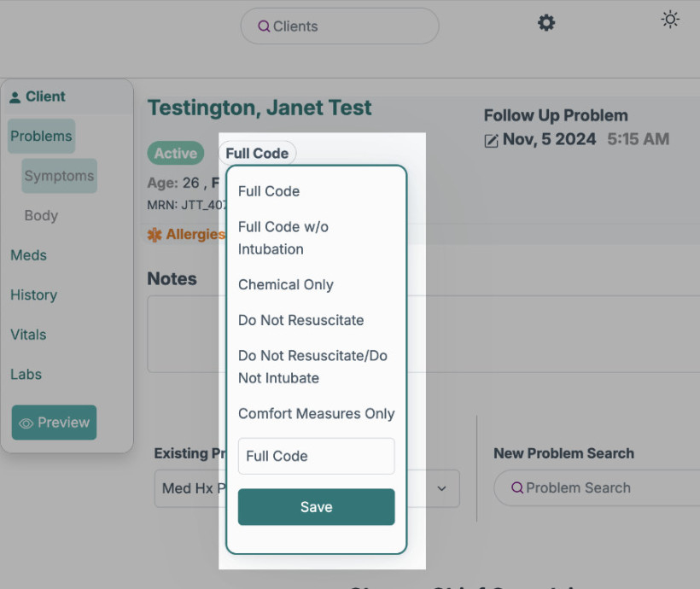Select Chemical Only code status

285,285
